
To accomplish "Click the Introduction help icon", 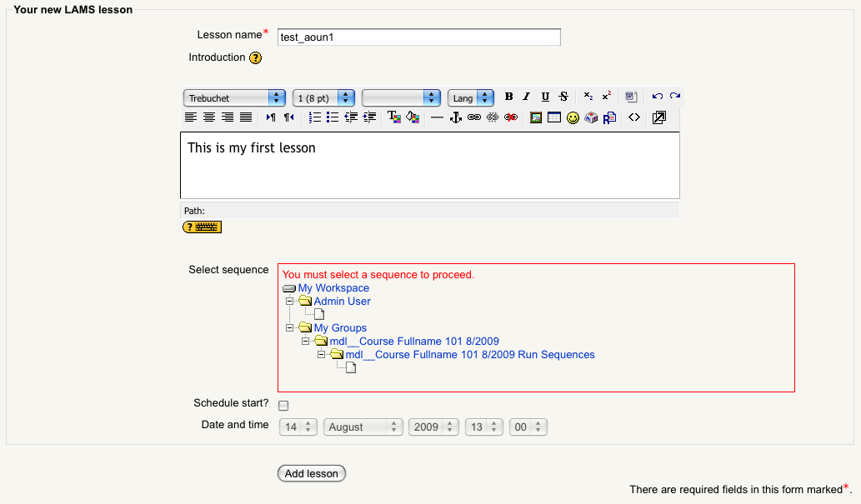I will point(256,58).
